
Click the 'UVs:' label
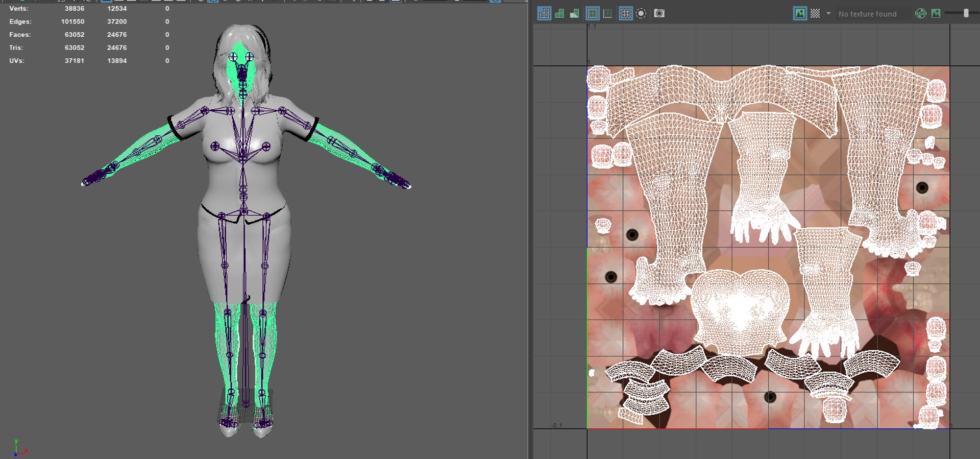pos(17,61)
